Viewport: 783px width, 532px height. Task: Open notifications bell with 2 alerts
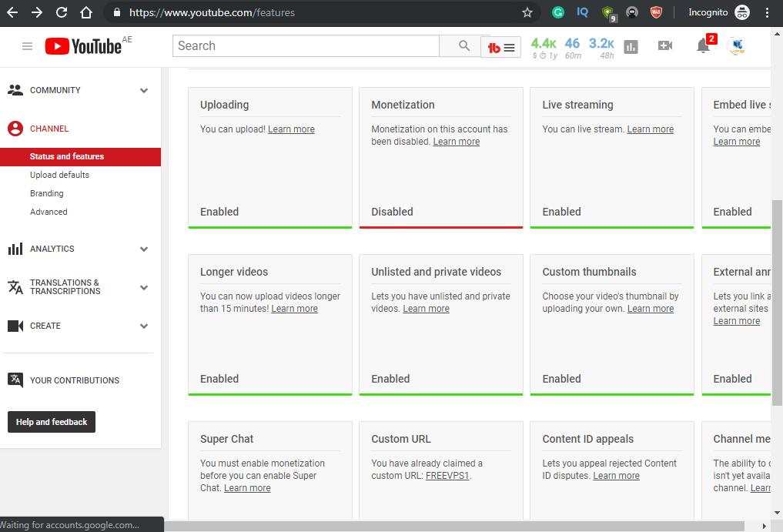pyautogui.click(x=704, y=45)
